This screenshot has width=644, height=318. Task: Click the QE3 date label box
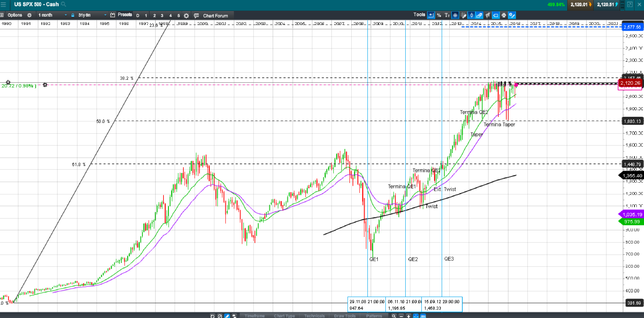[442, 304]
